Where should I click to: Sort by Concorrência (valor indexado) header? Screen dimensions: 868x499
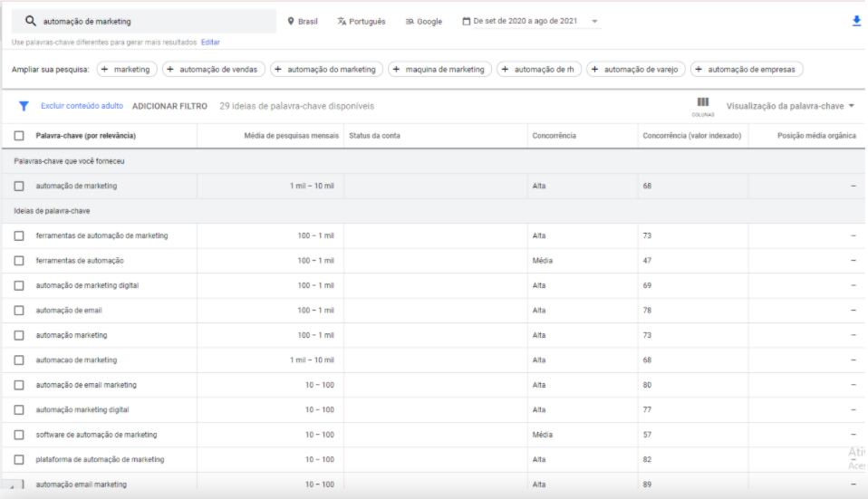[x=692, y=136]
